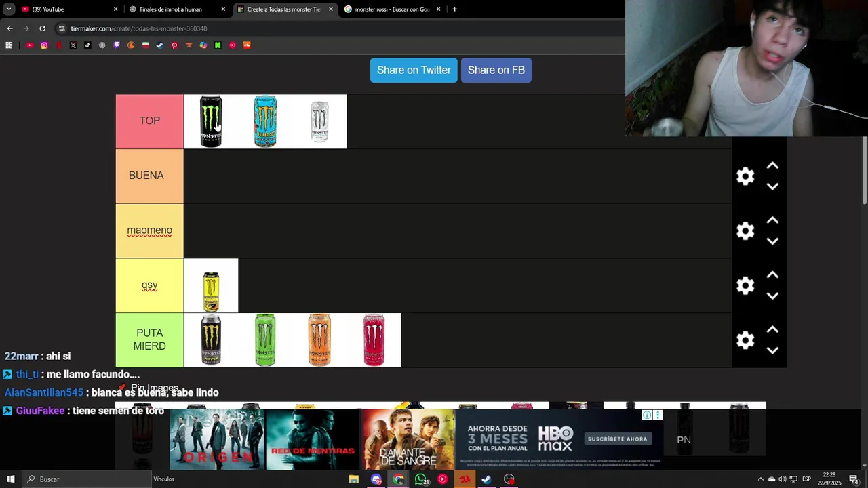Open HBO Max Suscríbete Ahora ad
The image size is (868, 488).
click(x=617, y=439)
